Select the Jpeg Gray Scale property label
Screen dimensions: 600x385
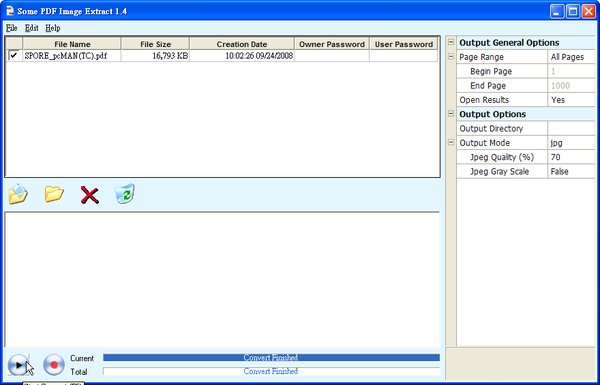(x=499, y=171)
